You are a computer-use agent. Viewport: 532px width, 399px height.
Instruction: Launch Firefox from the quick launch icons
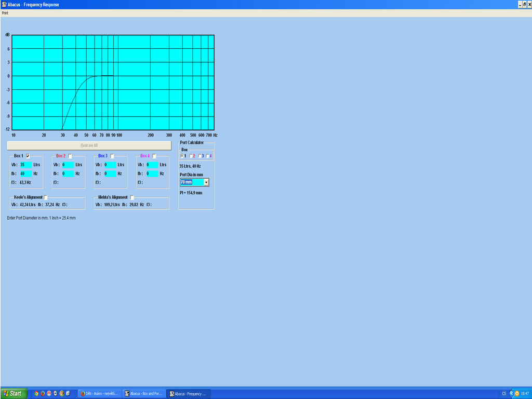tap(43, 394)
